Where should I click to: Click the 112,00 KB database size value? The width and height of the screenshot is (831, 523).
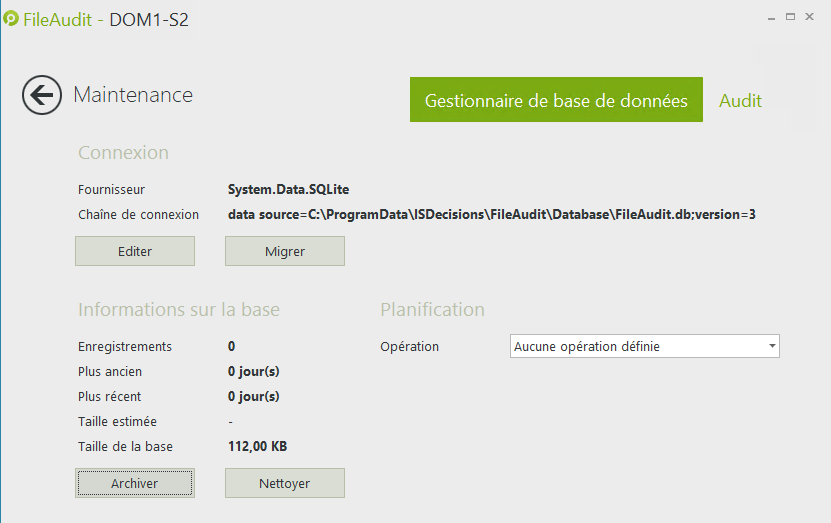tap(258, 446)
